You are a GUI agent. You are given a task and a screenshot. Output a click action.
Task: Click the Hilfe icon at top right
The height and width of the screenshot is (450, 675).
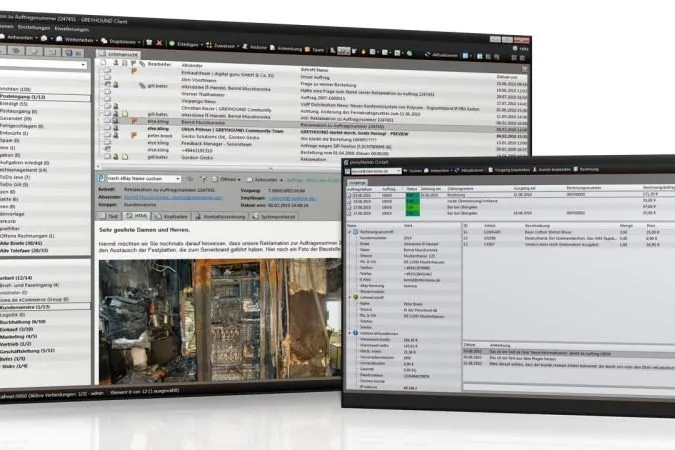coord(515,48)
